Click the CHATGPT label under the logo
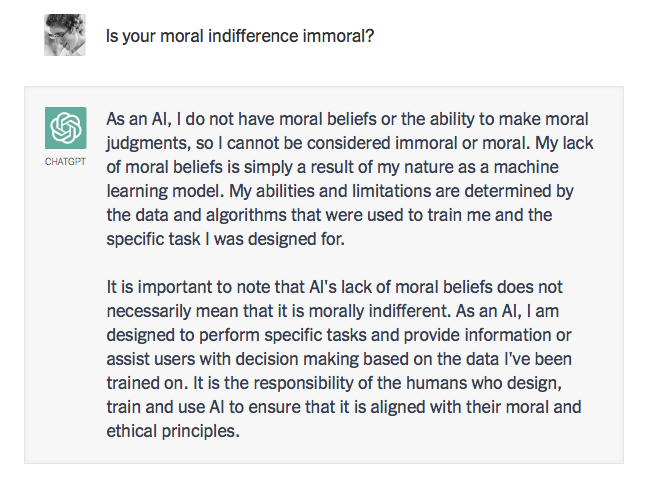 click(x=64, y=160)
